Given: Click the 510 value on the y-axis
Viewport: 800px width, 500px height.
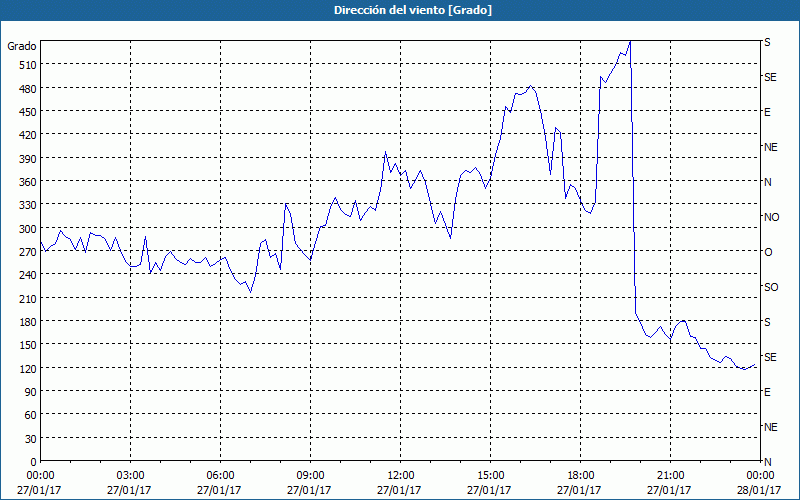Looking at the screenshot, I should pos(28,65).
